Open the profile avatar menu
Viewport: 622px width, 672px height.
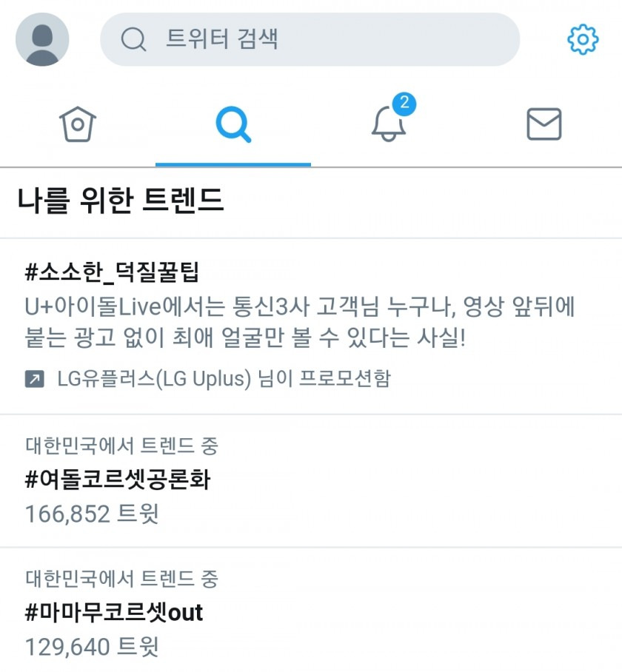[42, 39]
